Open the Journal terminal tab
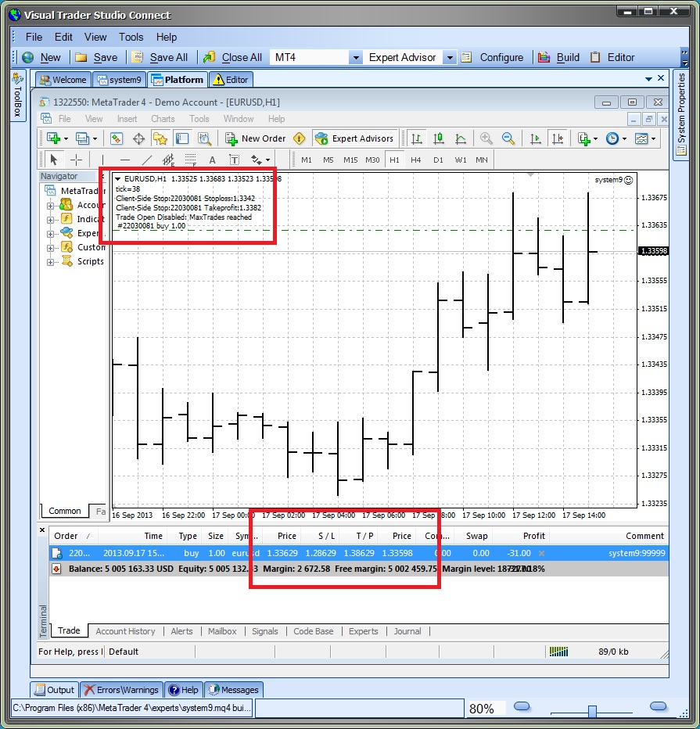Image resolution: width=700 pixels, height=729 pixels. (x=407, y=631)
